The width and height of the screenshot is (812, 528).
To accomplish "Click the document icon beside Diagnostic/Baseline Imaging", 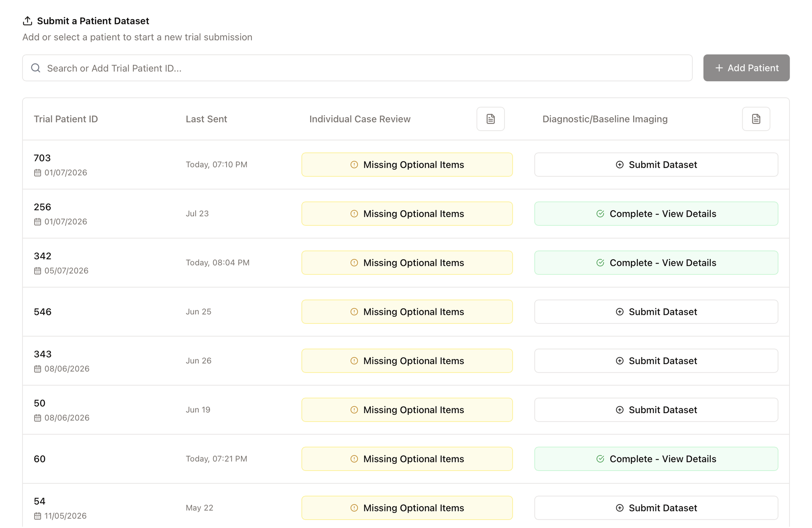I will click(756, 119).
